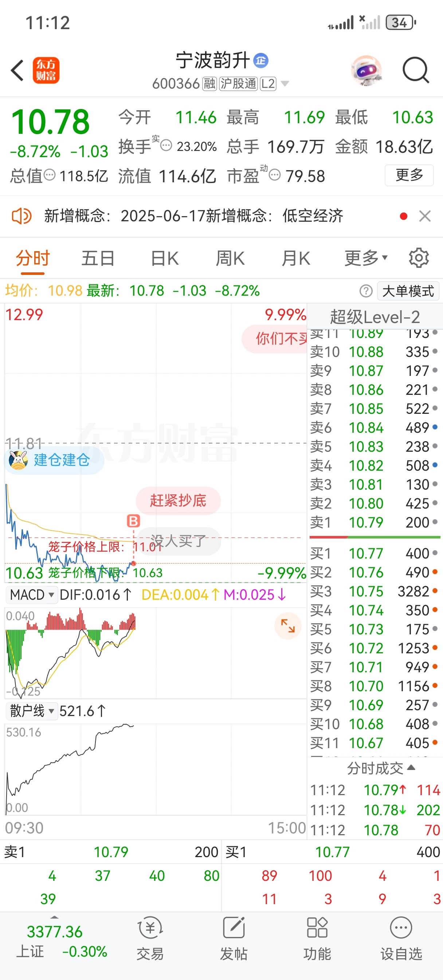Switch to the 周K tab
This screenshot has height=980, width=443.
pyautogui.click(x=230, y=259)
